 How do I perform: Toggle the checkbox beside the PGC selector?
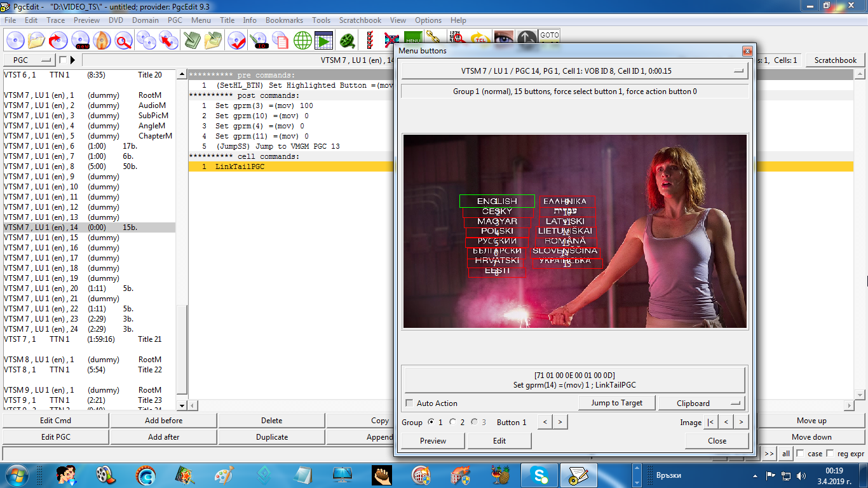pyautogui.click(x=62, y=60)
